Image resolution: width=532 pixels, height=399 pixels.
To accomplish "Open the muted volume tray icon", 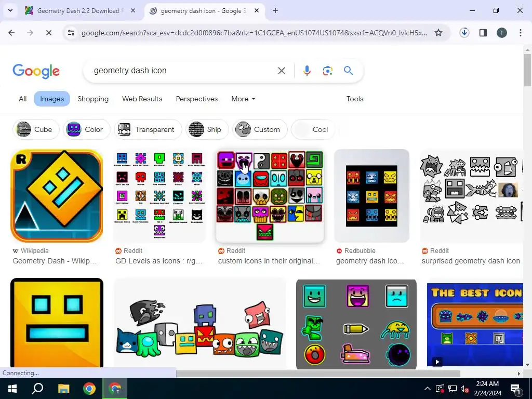I will point(464,389).
